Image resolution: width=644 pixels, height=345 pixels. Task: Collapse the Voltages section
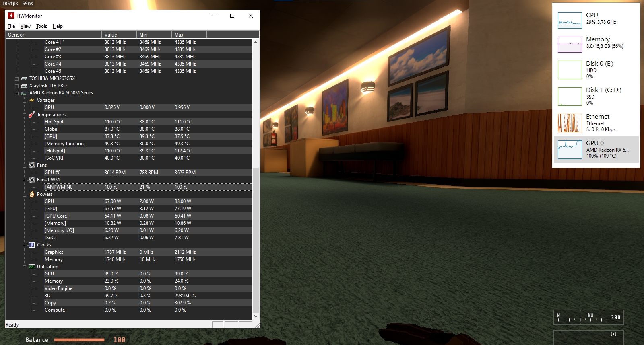coord(25,101)
